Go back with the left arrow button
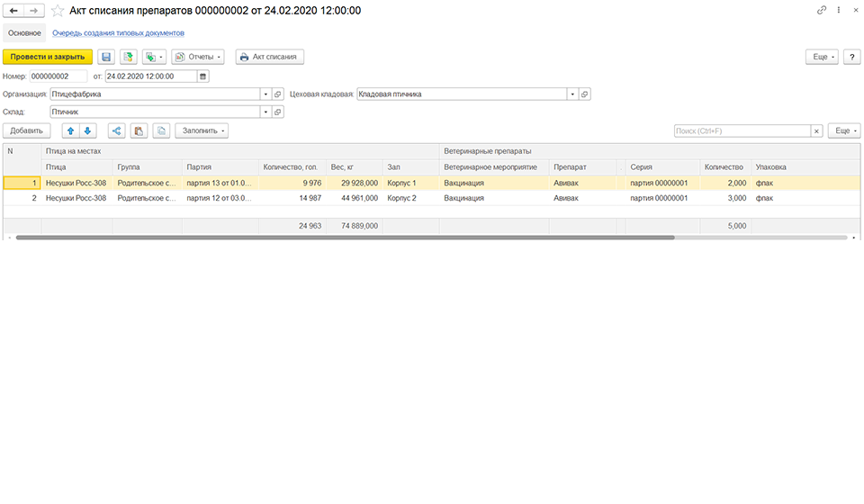 coord(13,11)
